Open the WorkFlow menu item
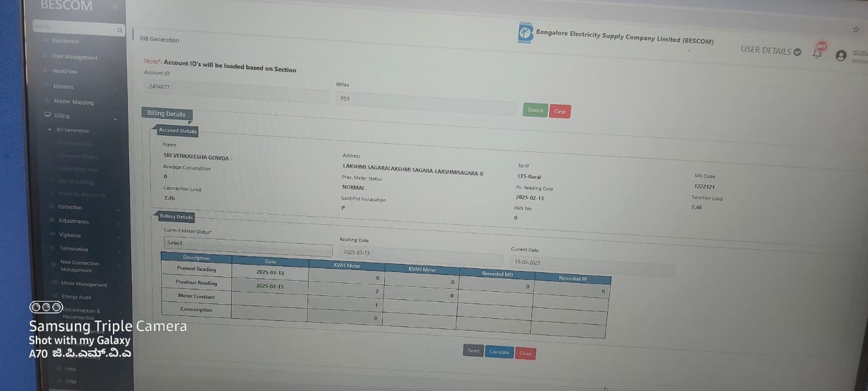Viewport: 868px width, 391px height. (65, 71)
